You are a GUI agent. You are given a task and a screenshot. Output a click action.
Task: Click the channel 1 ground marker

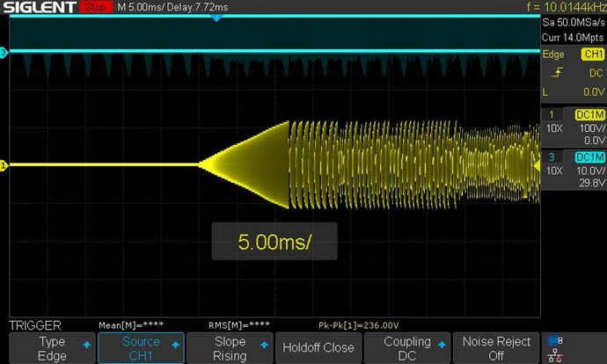click(4, 165)
